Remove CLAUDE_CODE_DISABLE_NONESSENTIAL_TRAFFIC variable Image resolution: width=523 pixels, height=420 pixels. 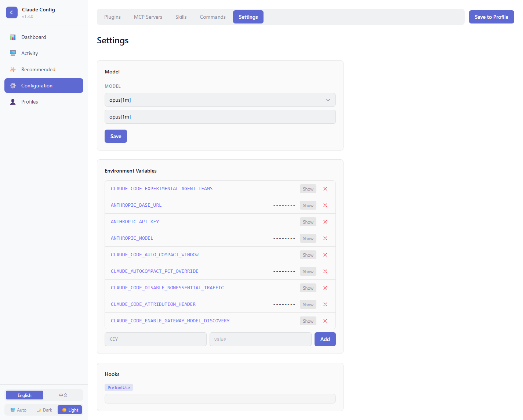(325, 288)
